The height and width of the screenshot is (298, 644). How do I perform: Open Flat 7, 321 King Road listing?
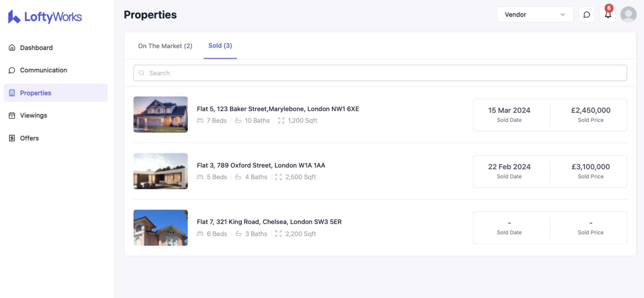[269, 222]
